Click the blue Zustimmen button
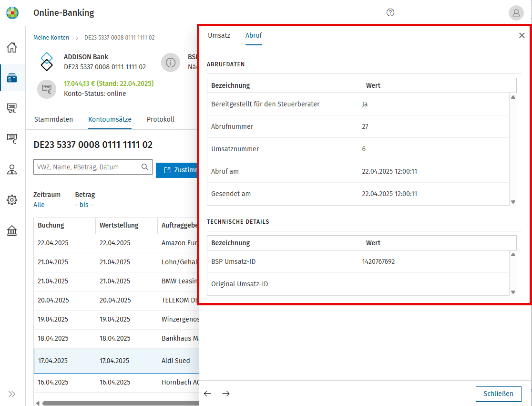532x406 pixels. 177,170
